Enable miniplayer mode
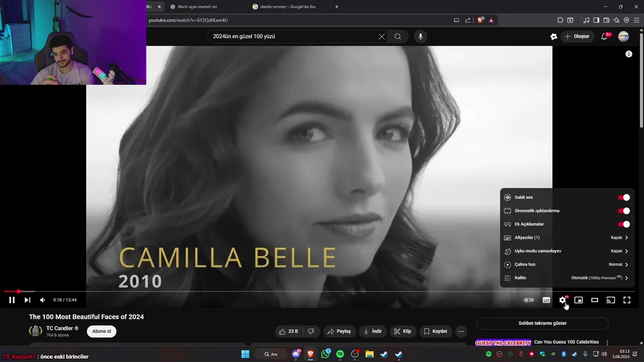This screenshot has height=362, width=644. click(579, 300)
